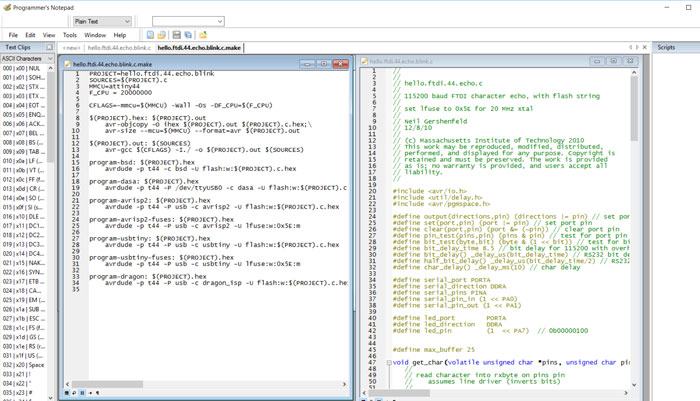Select text clip '000 | x00 | NUL'
The width and height of the screenshot is (700, 401).
(23, 68)
